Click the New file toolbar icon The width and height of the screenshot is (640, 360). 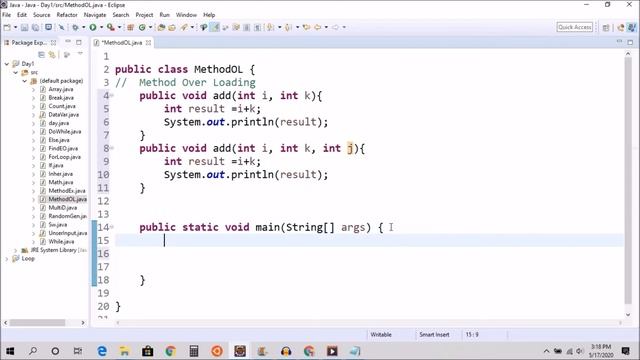(7, 27)
